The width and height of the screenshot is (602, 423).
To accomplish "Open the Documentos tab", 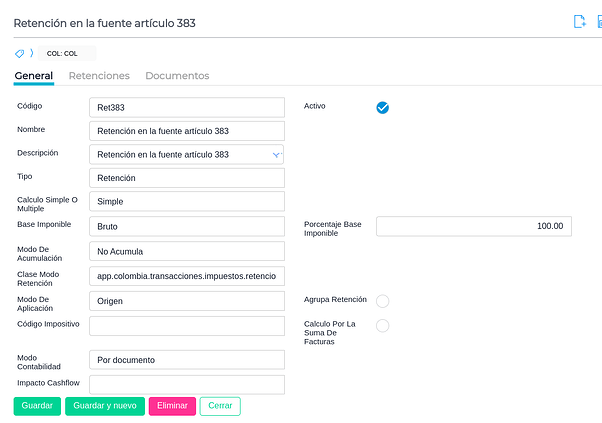I will point(177,76).
